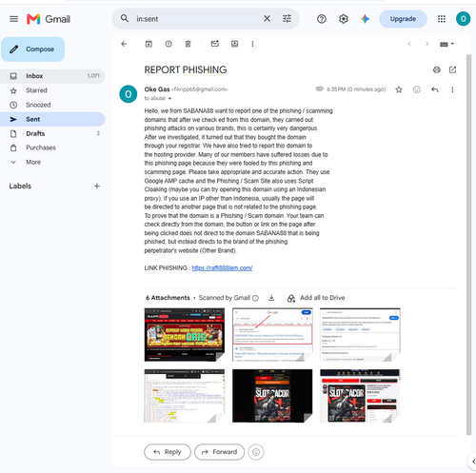
Task: Click the Compose button
Action: [x=32, y=49]
